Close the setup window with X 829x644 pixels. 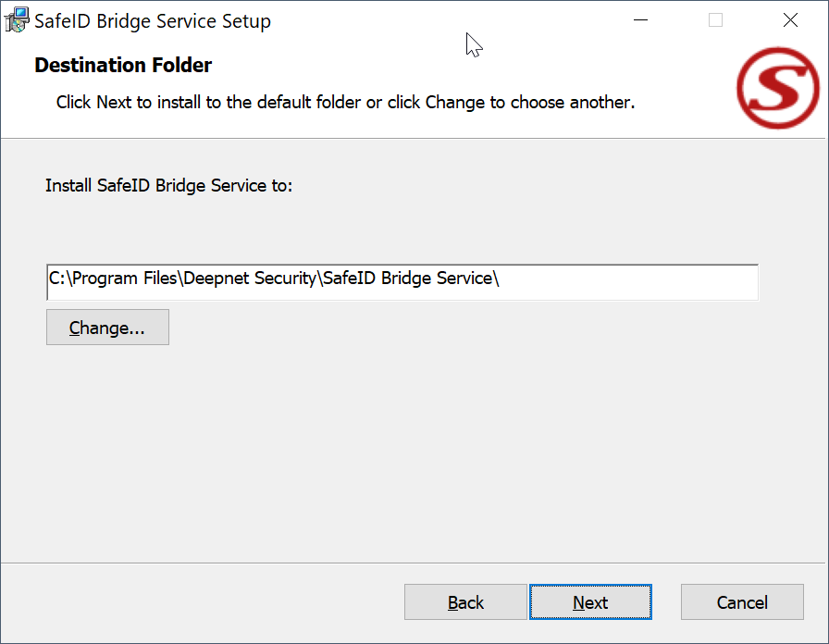pos(790,20)
